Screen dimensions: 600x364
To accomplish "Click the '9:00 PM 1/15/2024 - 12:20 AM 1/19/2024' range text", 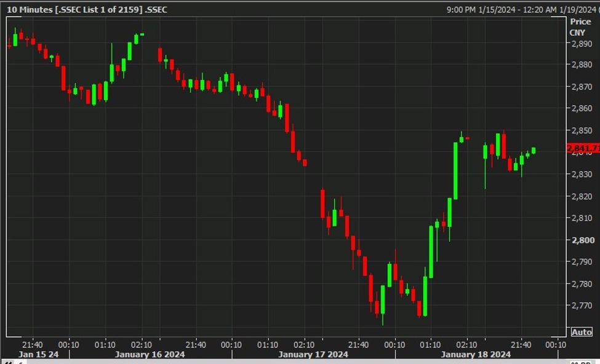I will [521, 10].
